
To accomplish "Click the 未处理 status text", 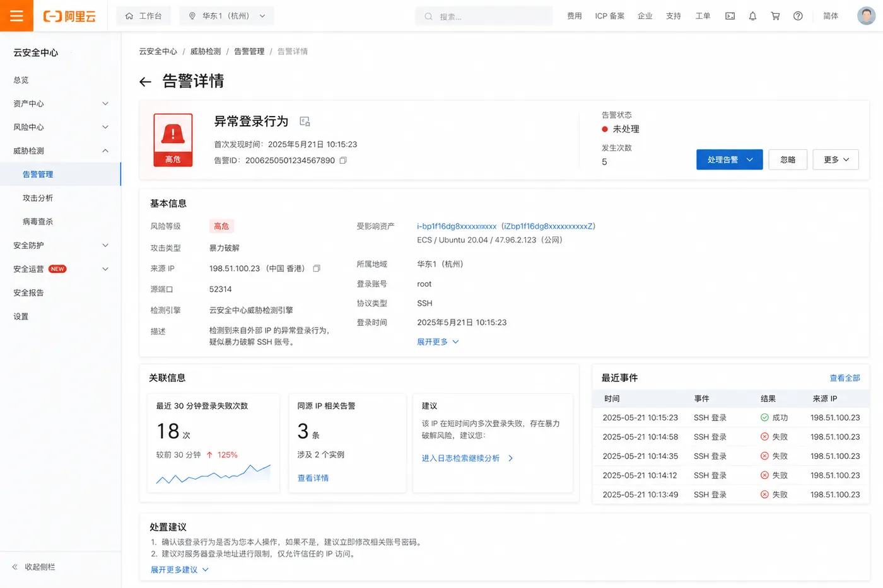I will coord(626,129).
